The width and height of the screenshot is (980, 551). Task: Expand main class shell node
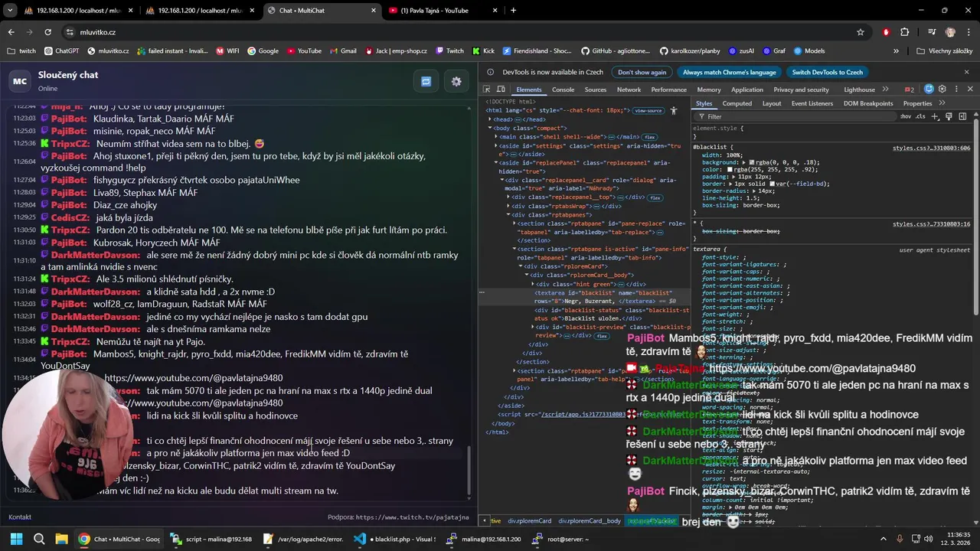point(495,136)
